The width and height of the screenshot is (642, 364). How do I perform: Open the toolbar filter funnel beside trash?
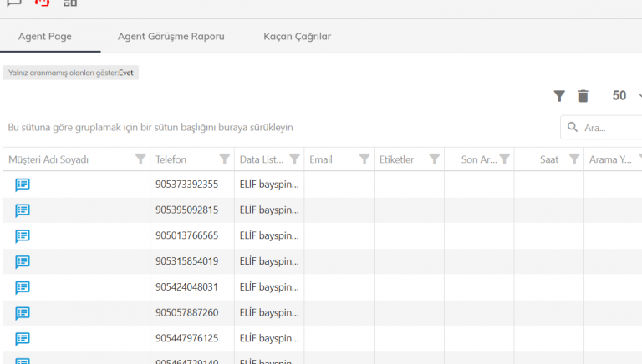click(559, 96)
